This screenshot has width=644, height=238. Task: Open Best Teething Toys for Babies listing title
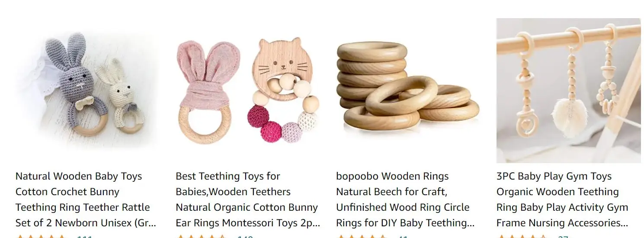point(248,199)
